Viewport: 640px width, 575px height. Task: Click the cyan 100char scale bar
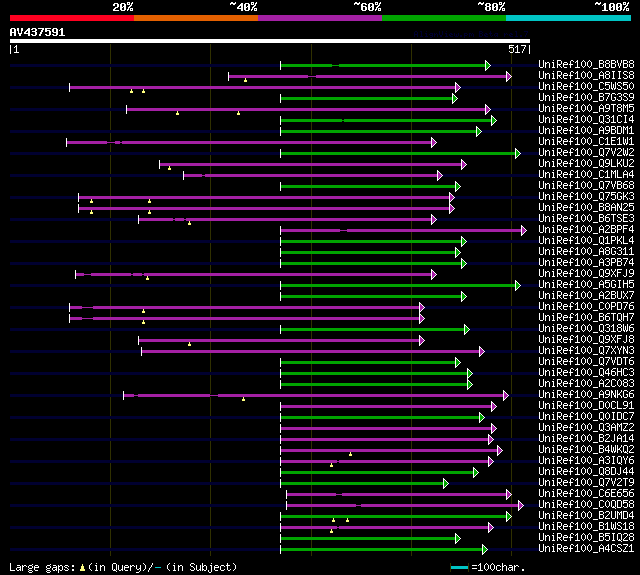[460, 567]
